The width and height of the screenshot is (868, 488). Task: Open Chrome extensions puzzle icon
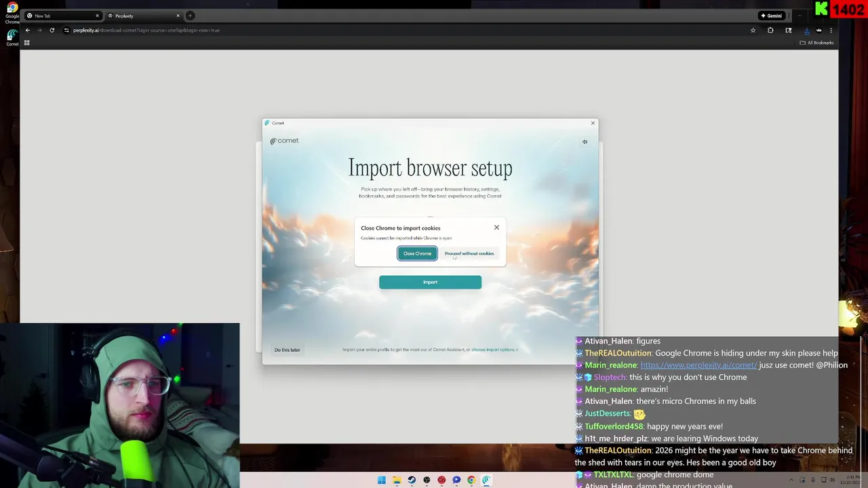(x=770, y=30)
